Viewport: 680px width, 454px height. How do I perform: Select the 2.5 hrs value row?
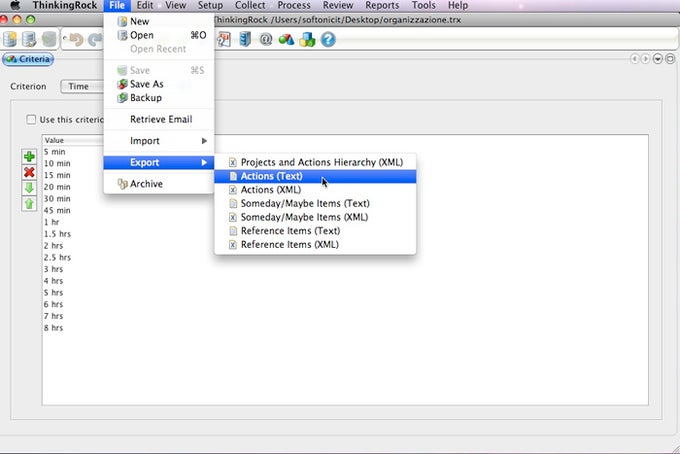(345, 257)
